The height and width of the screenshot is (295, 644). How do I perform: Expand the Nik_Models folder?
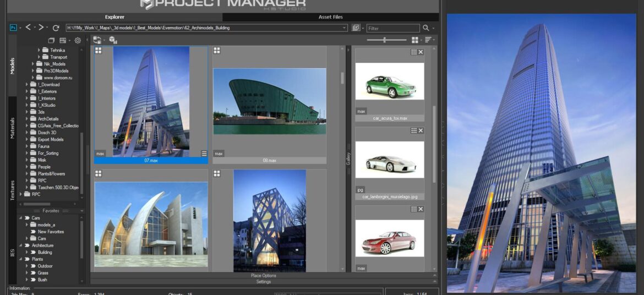point(33,64)
